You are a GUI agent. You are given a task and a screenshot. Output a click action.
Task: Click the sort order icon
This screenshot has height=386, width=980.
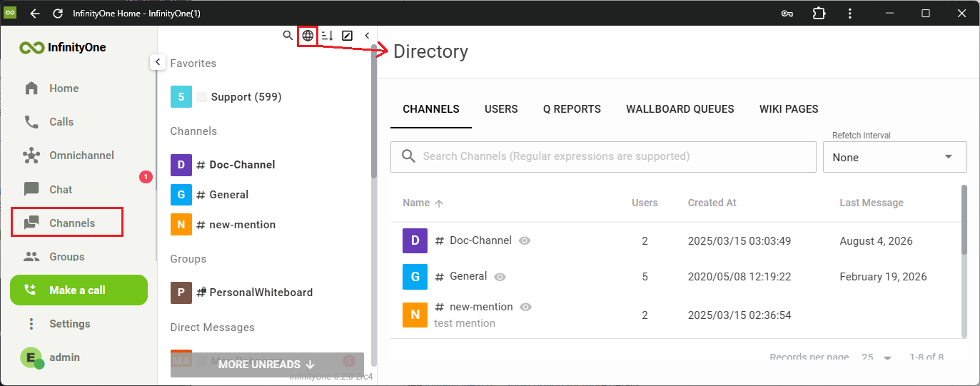(328, 36)
